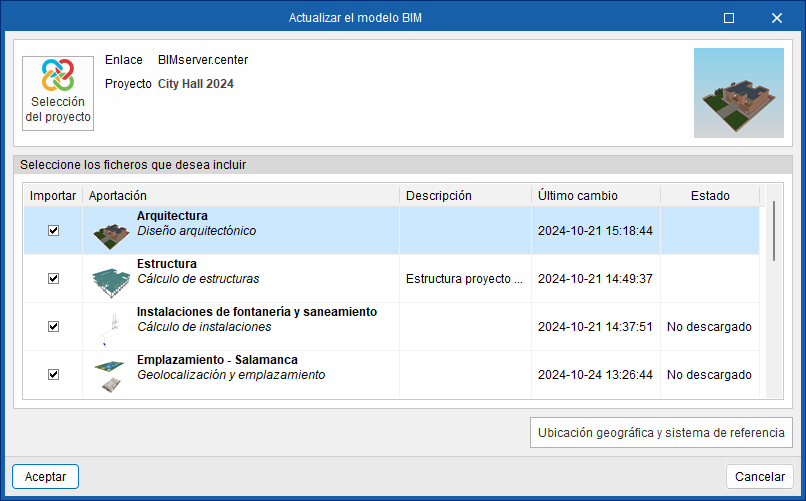806x501 pixels.
Task: Toggle import checkbox for Instalaciones de fontanería
Action: click(x=54, y=327)
